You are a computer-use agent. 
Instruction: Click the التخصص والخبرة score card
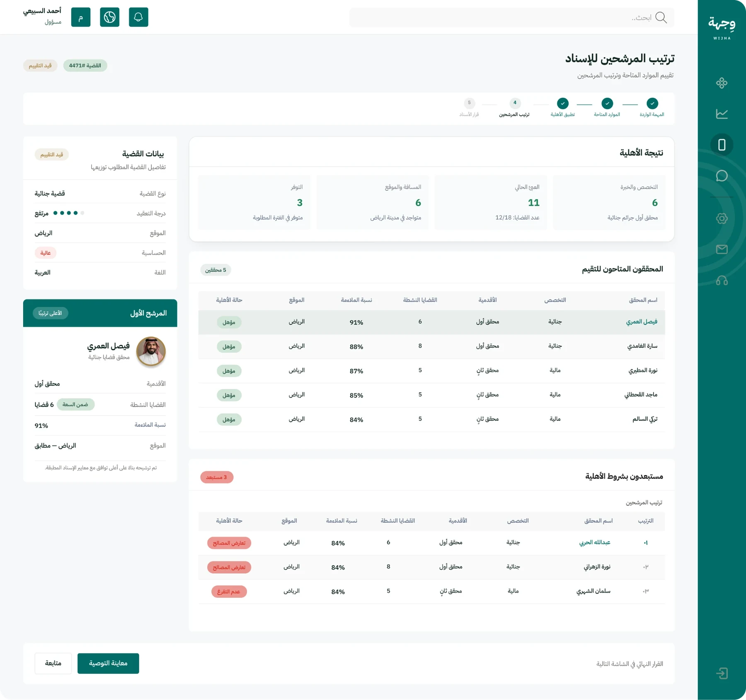coord(609,202)
